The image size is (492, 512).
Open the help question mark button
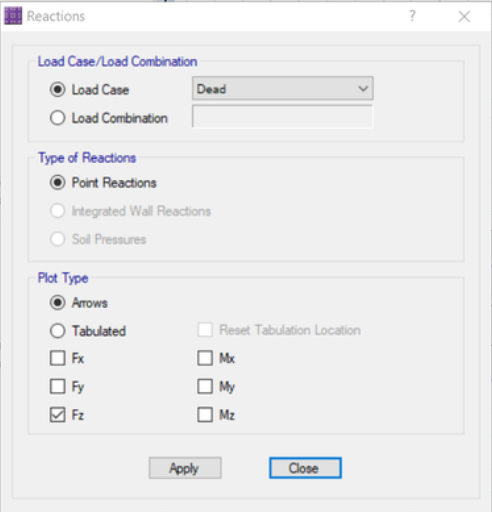[412, 16]
